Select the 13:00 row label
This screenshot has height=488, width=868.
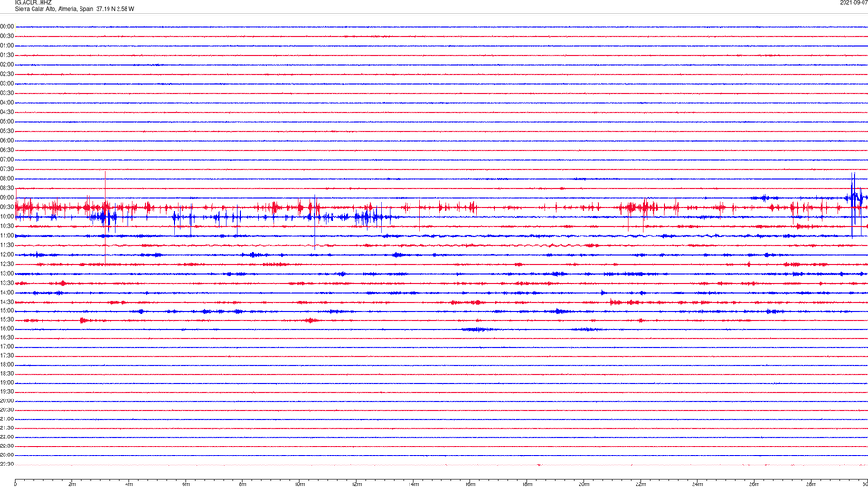(x=6, y=274)
